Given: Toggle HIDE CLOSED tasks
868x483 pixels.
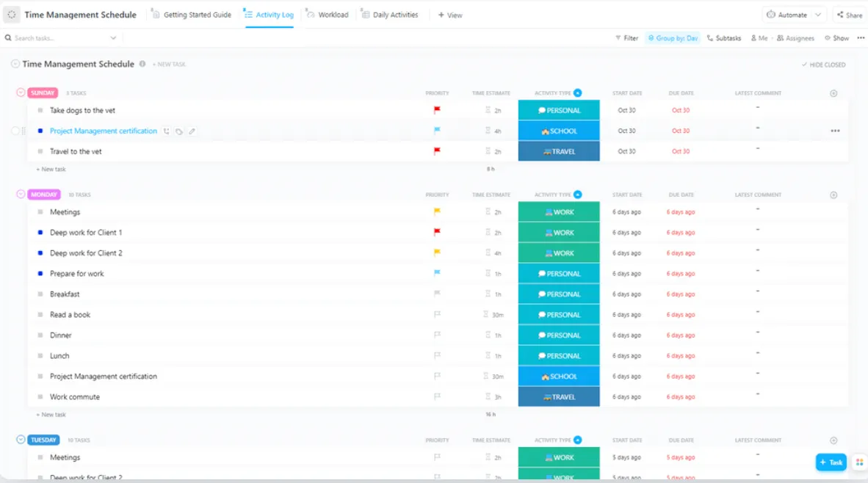Looking at the screenshot, I should coord(824,65).
